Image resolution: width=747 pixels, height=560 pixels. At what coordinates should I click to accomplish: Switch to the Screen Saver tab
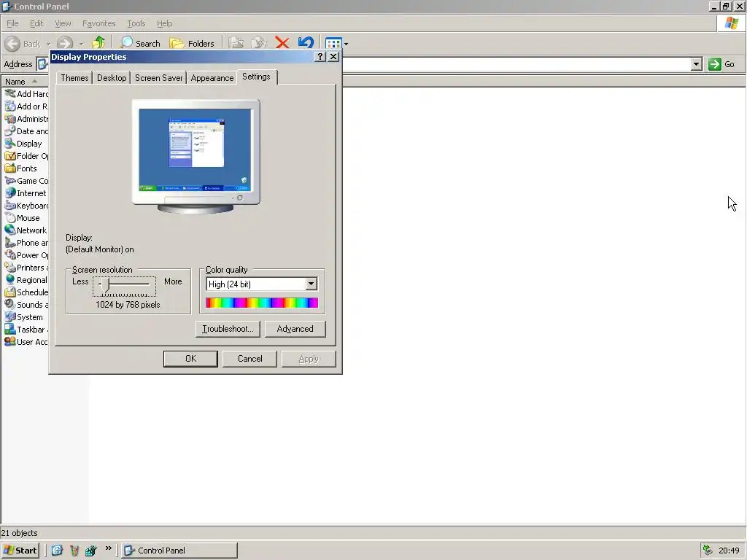pos(158,77)
